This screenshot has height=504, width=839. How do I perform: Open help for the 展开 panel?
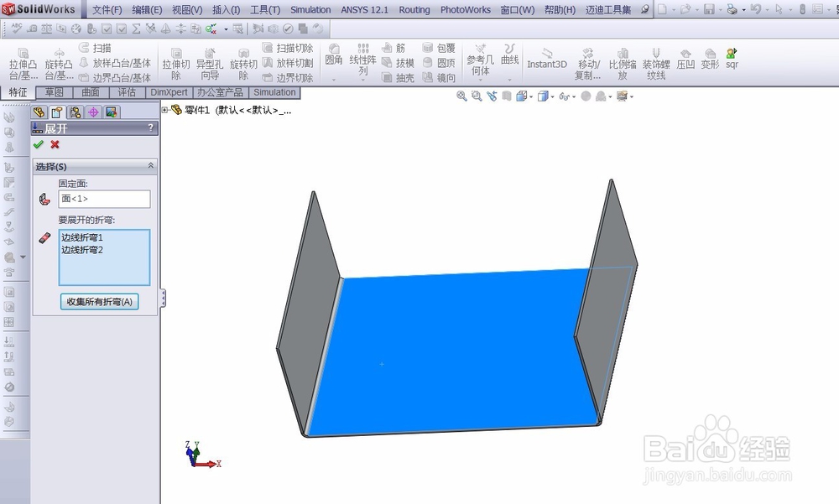coord(150,127)
